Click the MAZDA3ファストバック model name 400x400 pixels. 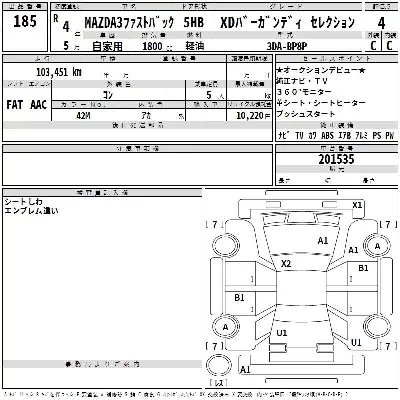pos(129,23)
